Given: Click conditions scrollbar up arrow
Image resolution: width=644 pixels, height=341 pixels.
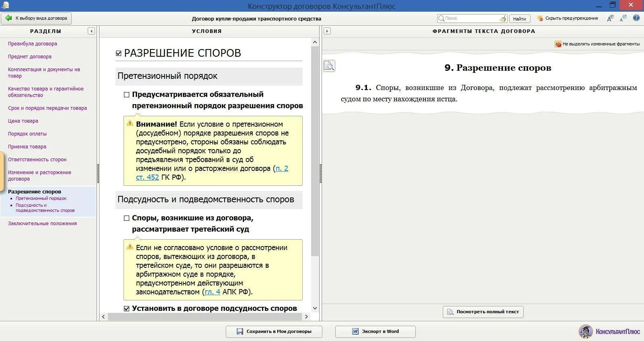Looking at the screenshot, I should click(x=315, y=42).
